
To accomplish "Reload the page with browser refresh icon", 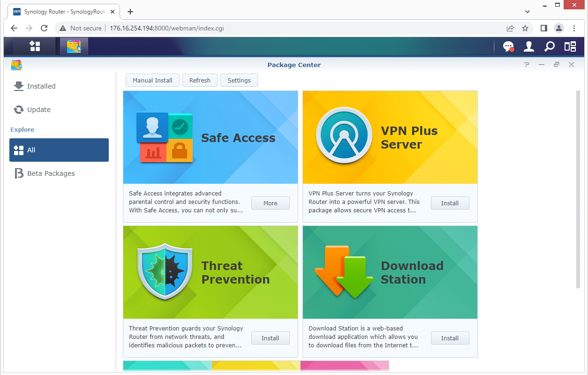I will (x=44, y=28).
